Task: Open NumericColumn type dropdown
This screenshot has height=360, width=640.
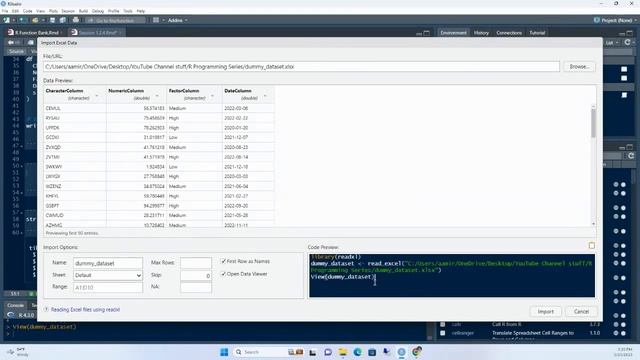Action: [157, 96]
